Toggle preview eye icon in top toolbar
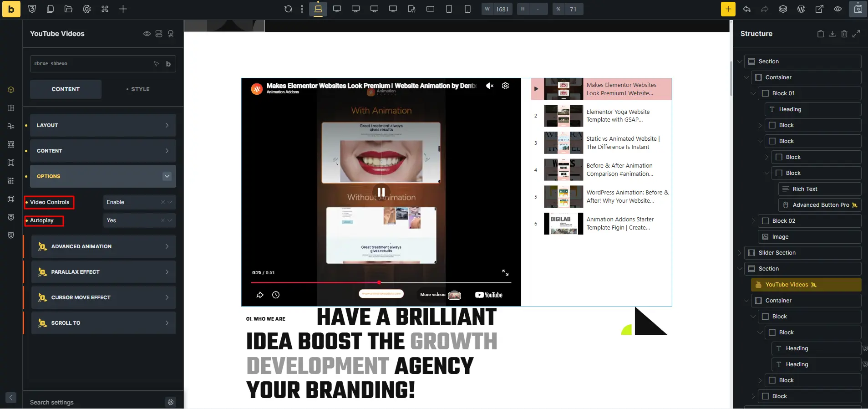Image resolution: width=868 pixels, height=409 pixels. point(838,9)
